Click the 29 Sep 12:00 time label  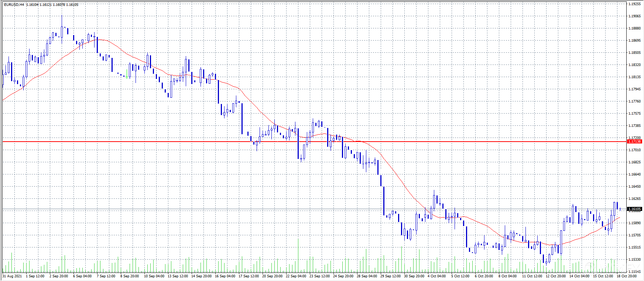pos(390,276)
